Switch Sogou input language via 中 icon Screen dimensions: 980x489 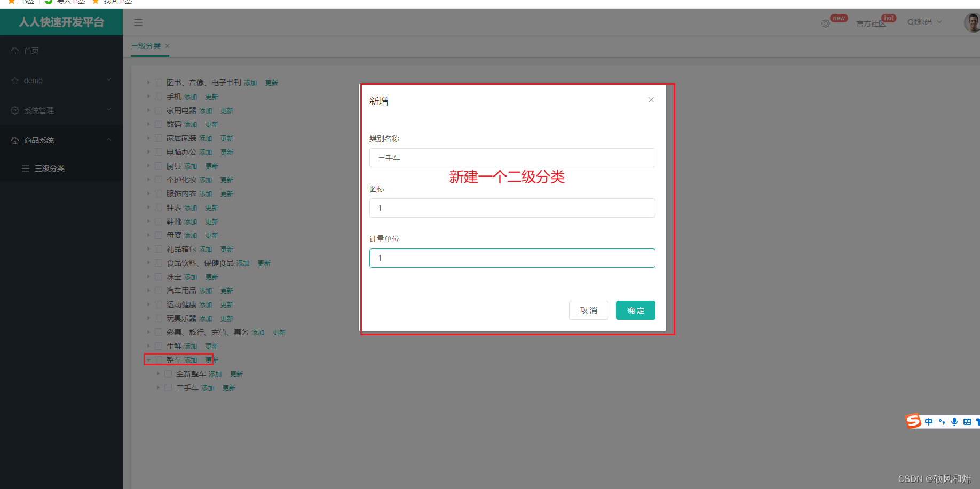(929, 422)
